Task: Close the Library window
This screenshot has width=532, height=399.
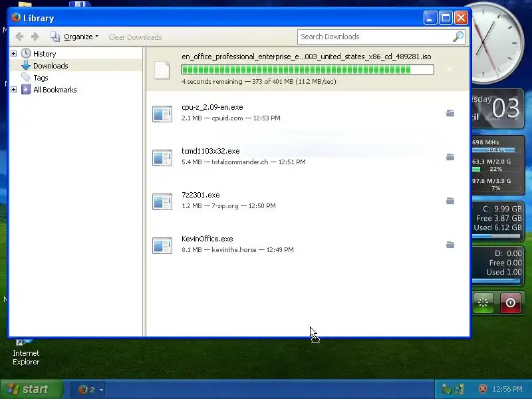Action: click(461, 18)
